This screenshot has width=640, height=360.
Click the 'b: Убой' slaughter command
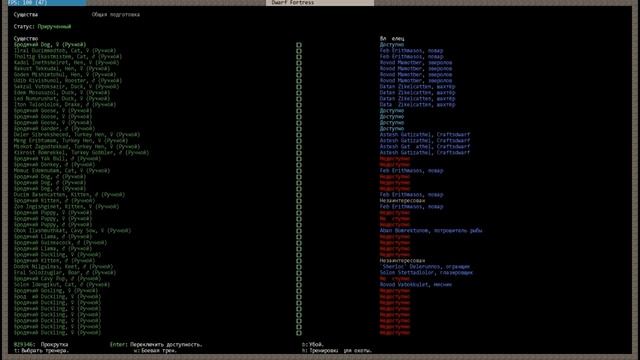tap(313, 345)
